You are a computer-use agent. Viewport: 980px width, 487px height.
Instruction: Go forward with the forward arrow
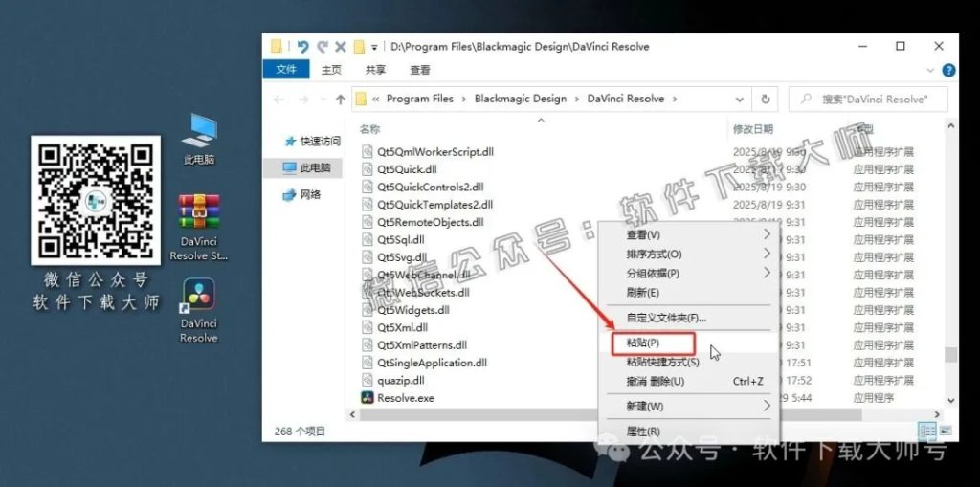coord(303,100)
